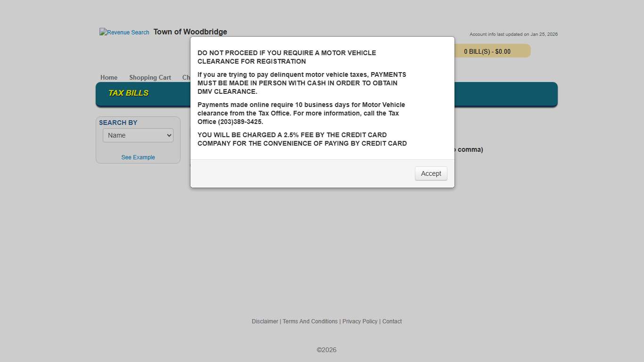Viewport: 644px width, 362px height.
Task: Open the Search By dropdown
Action: pos(138,135)
